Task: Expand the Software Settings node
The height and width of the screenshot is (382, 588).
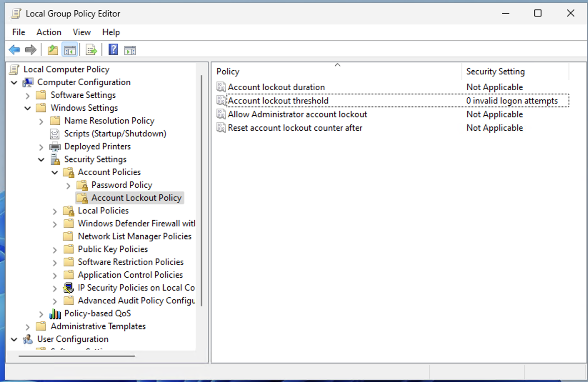Action: pos(28,96)
